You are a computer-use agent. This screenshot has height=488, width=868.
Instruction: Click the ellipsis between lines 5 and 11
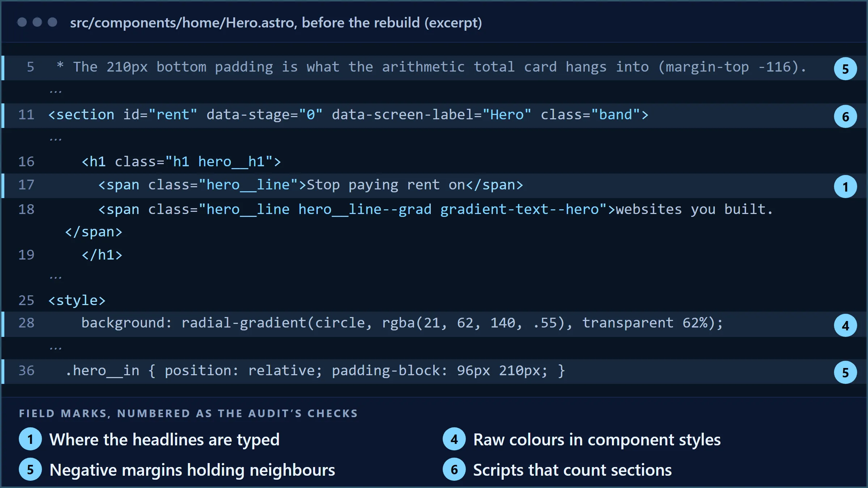tap(56, 92)
